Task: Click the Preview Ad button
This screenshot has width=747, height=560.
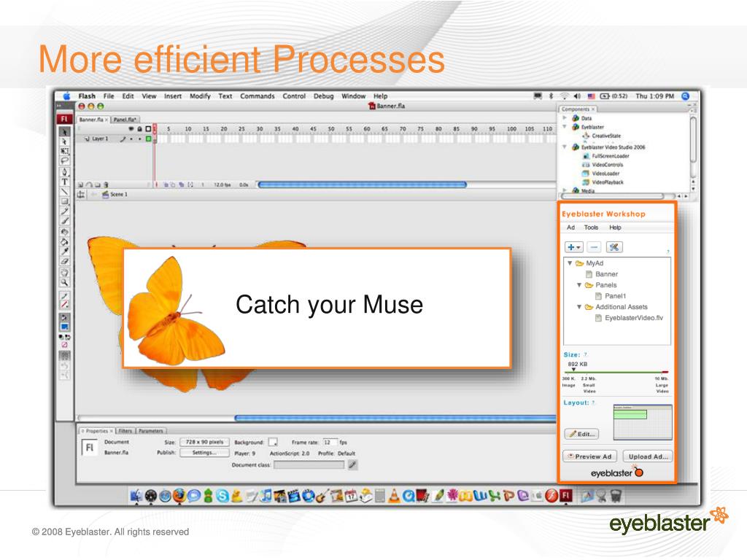Action: 589,456
